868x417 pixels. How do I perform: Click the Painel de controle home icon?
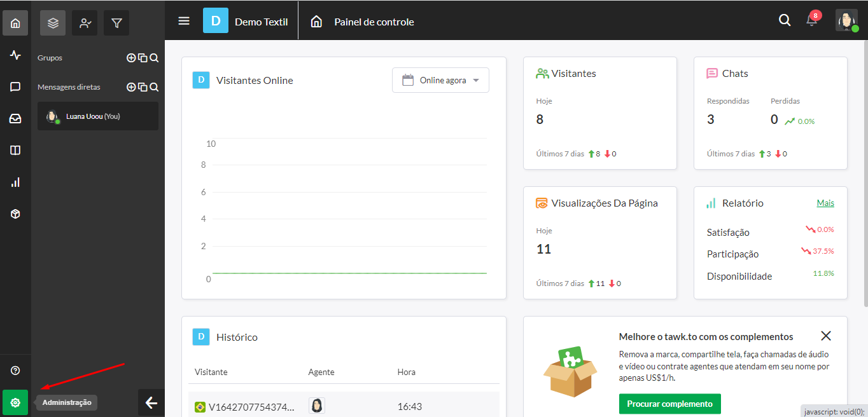pos(316,22)
